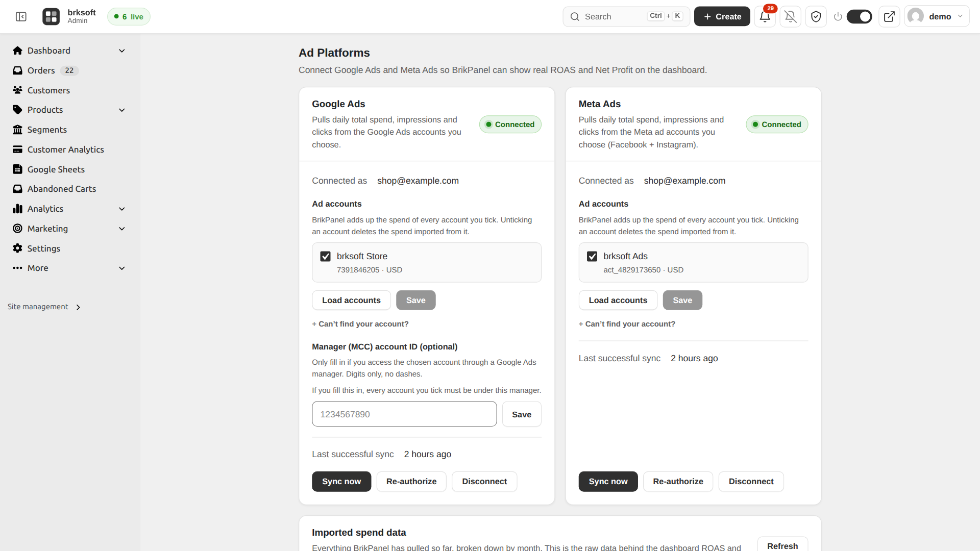Click Load accounts under Meta Ads
980x551 pixels.
[618, 300]
